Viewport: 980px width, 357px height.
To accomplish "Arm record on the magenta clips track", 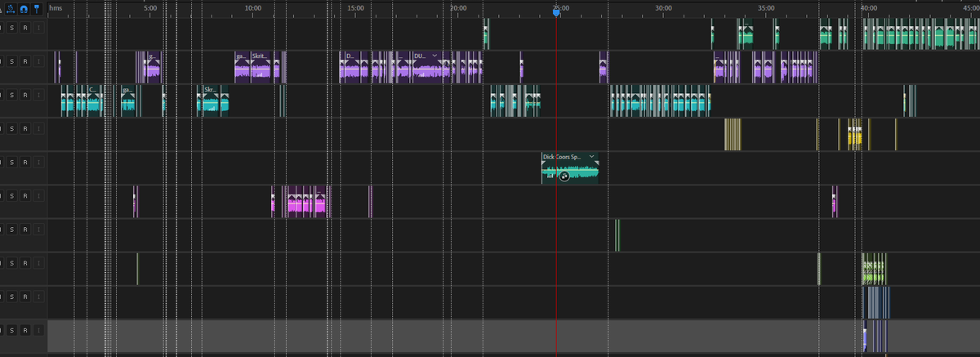I will (24, 195).
